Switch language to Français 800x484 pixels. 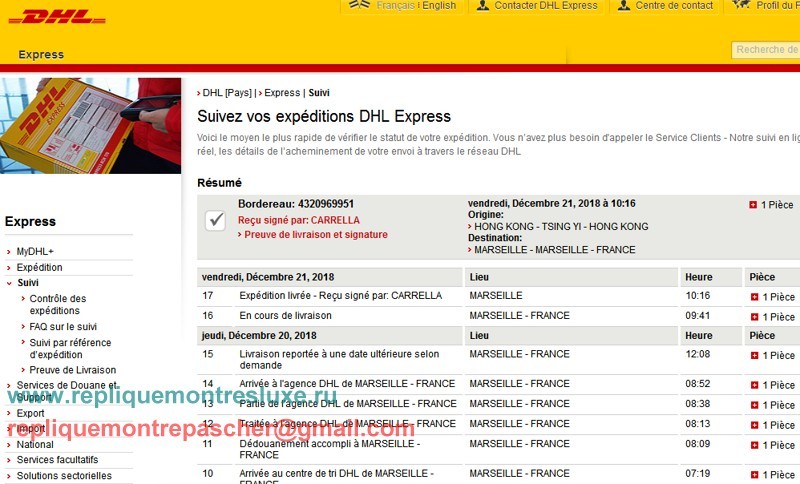pos(395,5)
